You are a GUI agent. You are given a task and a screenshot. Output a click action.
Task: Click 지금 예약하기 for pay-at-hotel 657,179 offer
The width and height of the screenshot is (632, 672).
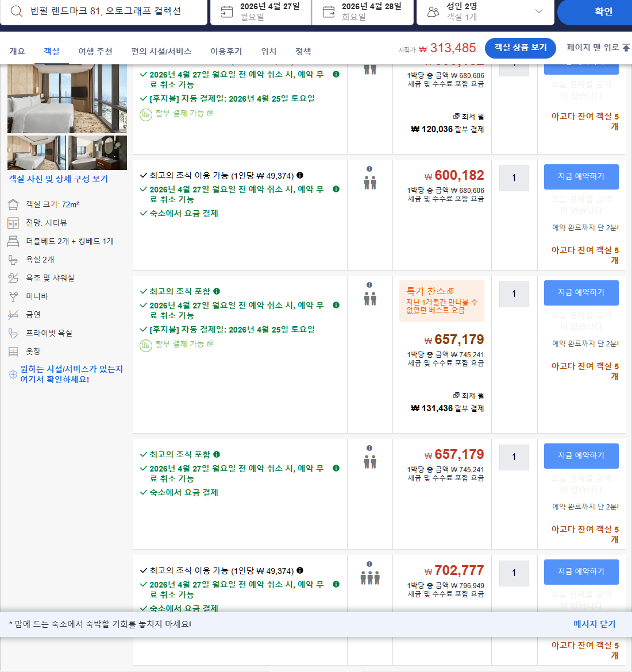click(581, 456)
